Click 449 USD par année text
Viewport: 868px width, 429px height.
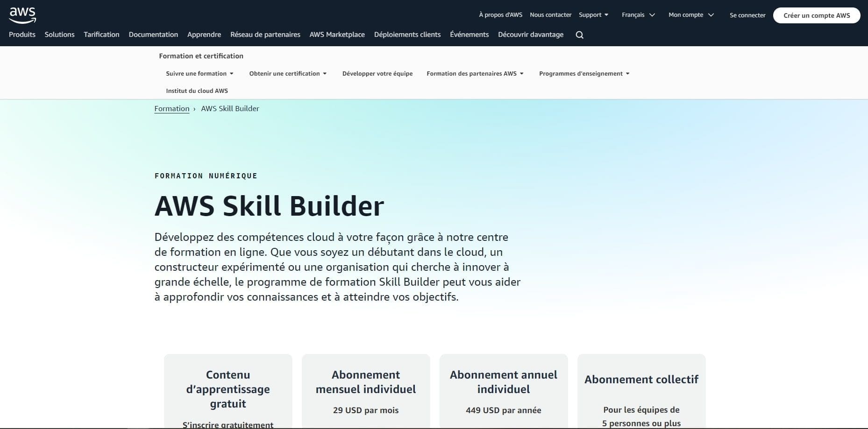coord(504,410)
